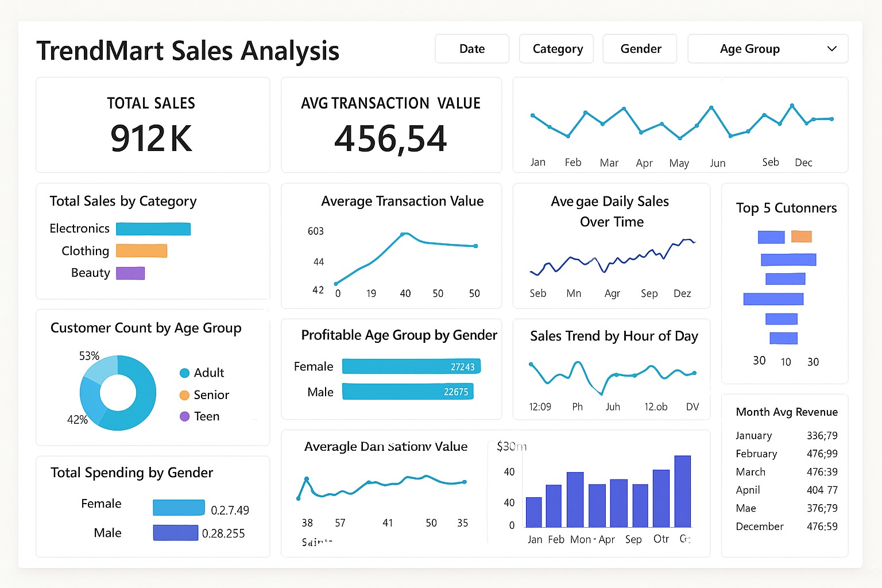Viewport: 882px width, 588px height.
Task: Toggle the Senior legend item
Action: click(x=205, y=394)
